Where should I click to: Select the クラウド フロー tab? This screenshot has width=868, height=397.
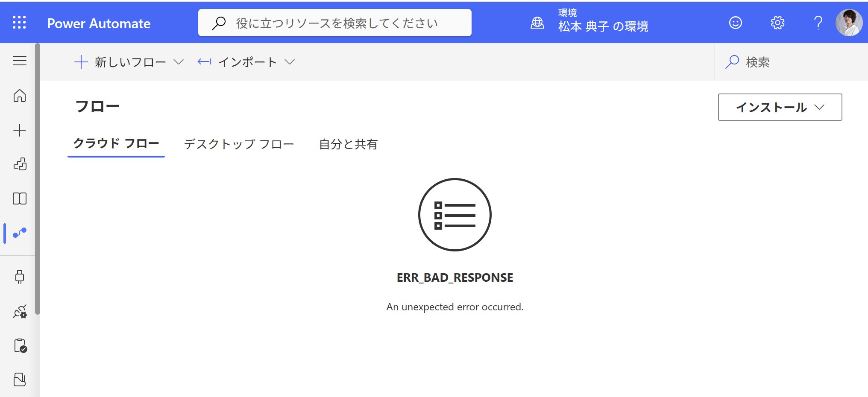(116, 144)
